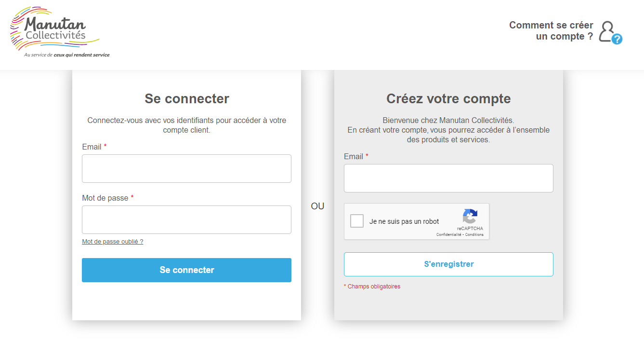Click the reCAPTCHA logo
The height and width of the screenshot is (342, 644).
pyautogui.click(x=470, y=217)
